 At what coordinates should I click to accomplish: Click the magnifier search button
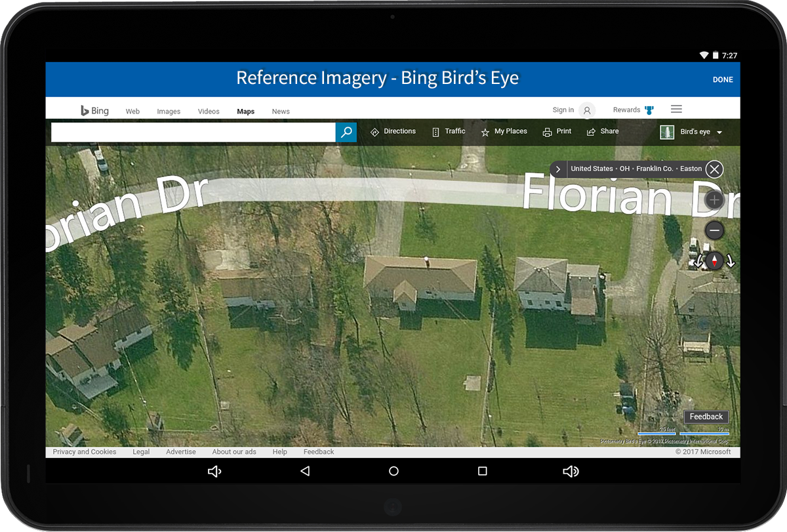pyautogui.click(x=346, y=133)
